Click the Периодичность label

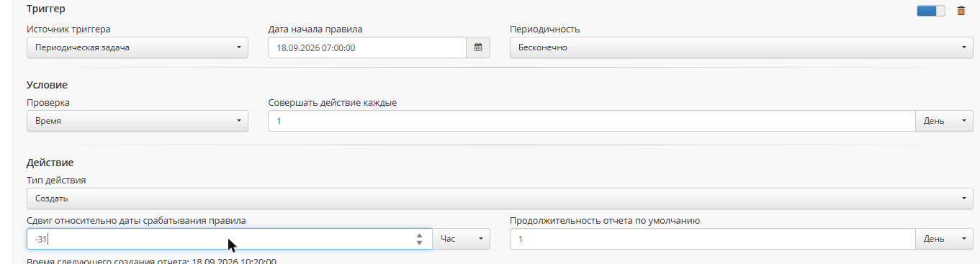click(x=544, y=29)
